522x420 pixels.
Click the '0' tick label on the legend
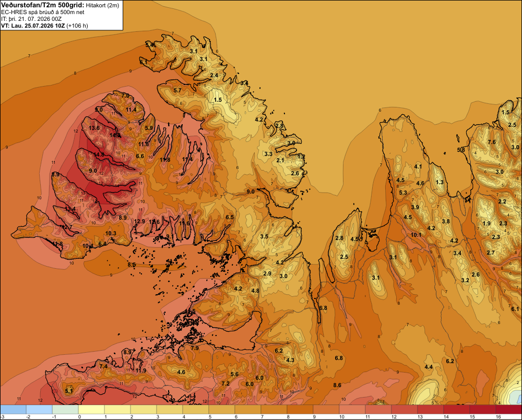(79, 417)
